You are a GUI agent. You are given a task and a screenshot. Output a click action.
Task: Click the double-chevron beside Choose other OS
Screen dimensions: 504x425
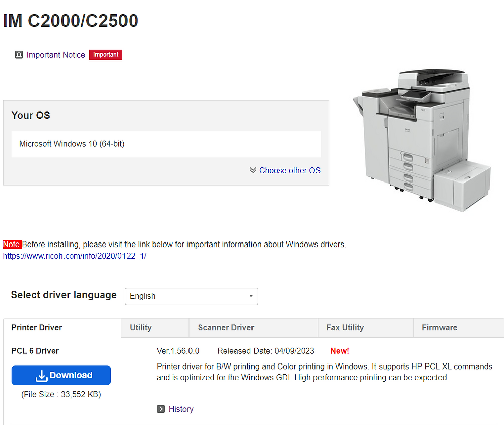[x=253, y=171]
